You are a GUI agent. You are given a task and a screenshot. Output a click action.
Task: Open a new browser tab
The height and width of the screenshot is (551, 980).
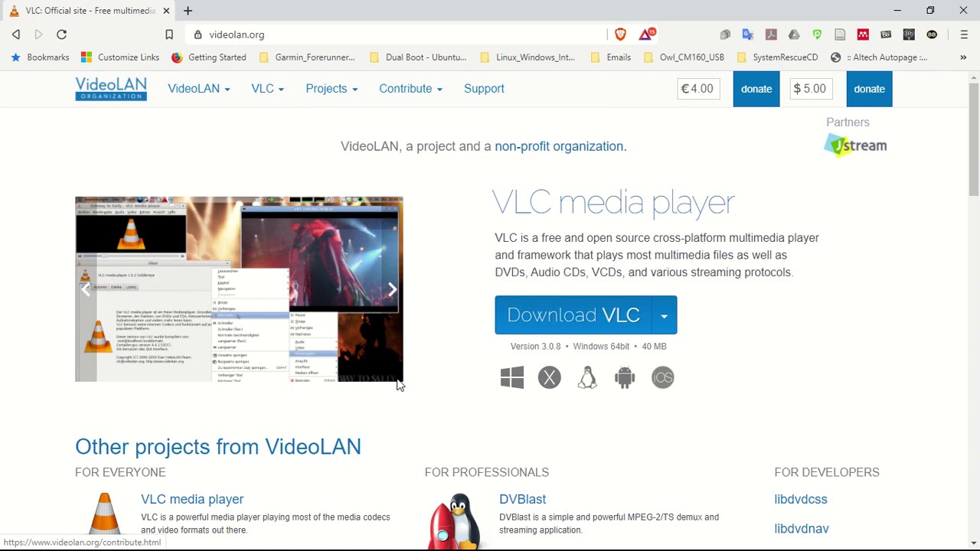pos(188,11)
